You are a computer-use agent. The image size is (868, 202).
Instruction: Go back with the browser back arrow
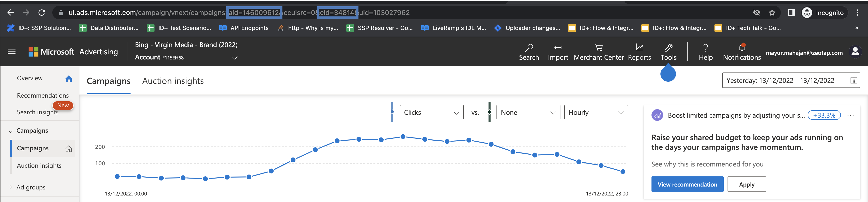click(x=10, y=13)
